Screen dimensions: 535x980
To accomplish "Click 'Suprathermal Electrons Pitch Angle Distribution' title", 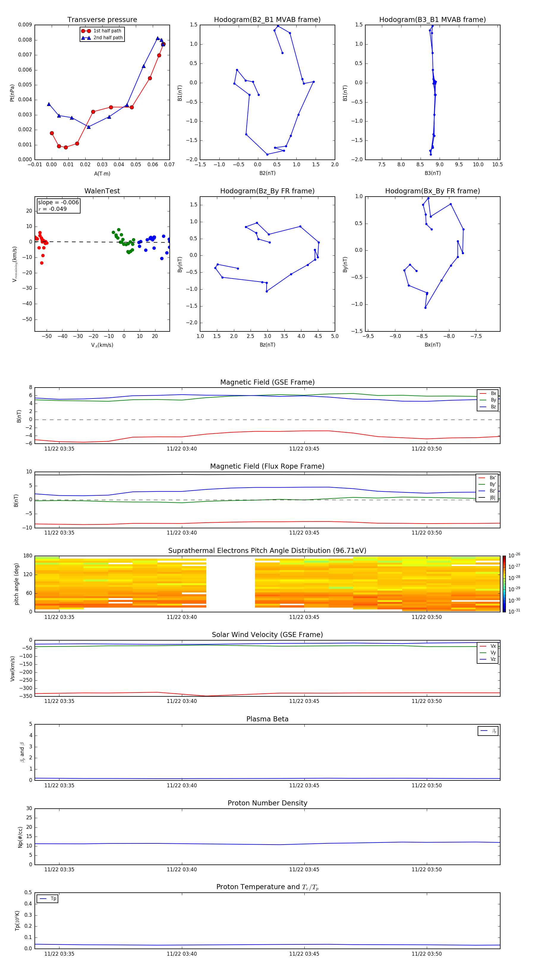I will 267,551.
